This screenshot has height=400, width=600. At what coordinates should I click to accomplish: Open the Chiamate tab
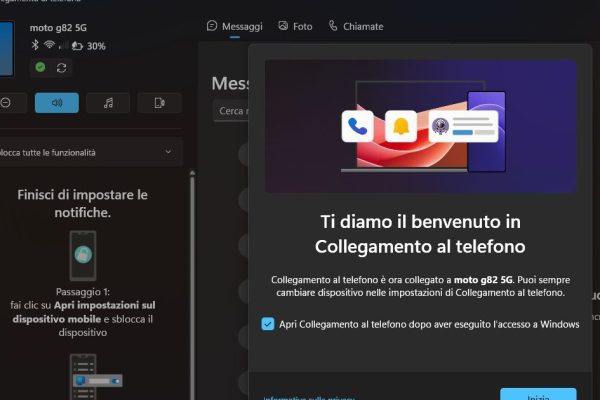pos(356,26)
